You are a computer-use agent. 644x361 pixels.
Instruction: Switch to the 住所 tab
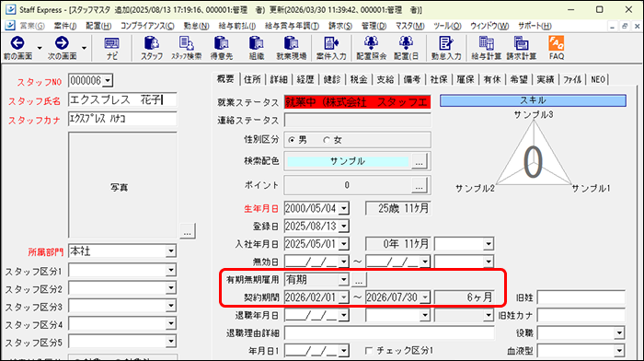pos(252,79)
